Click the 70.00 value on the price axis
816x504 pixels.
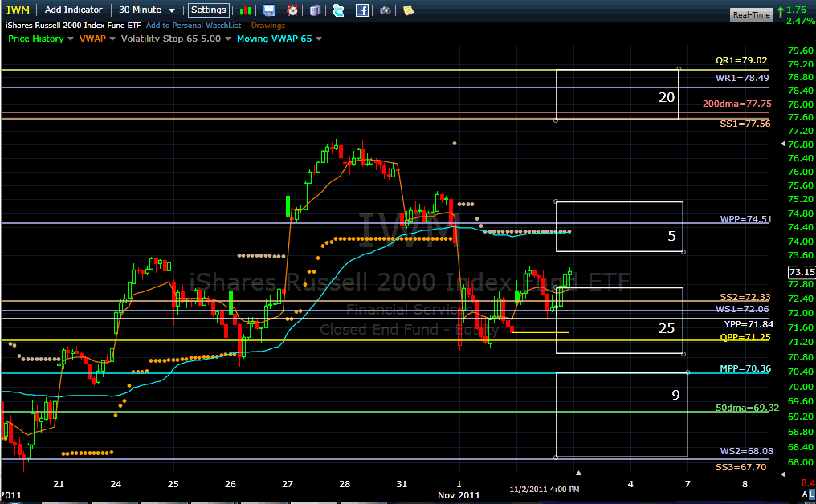[x=801, y=387]
